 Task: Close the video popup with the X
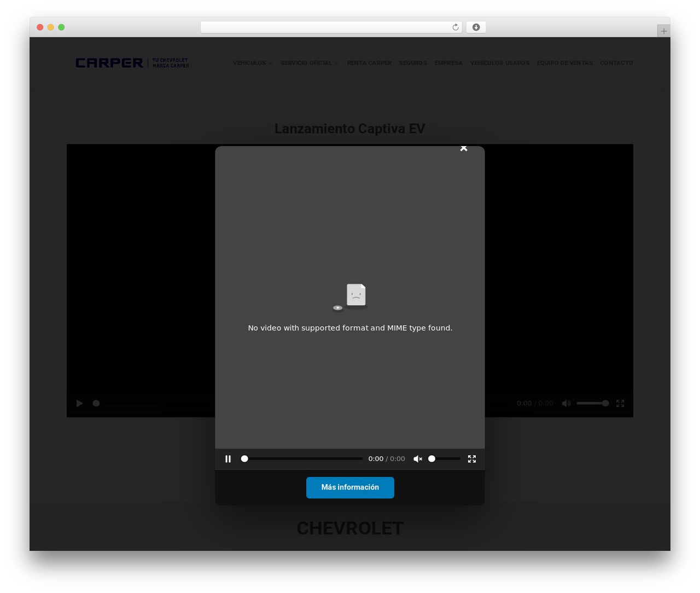(464, 148)
